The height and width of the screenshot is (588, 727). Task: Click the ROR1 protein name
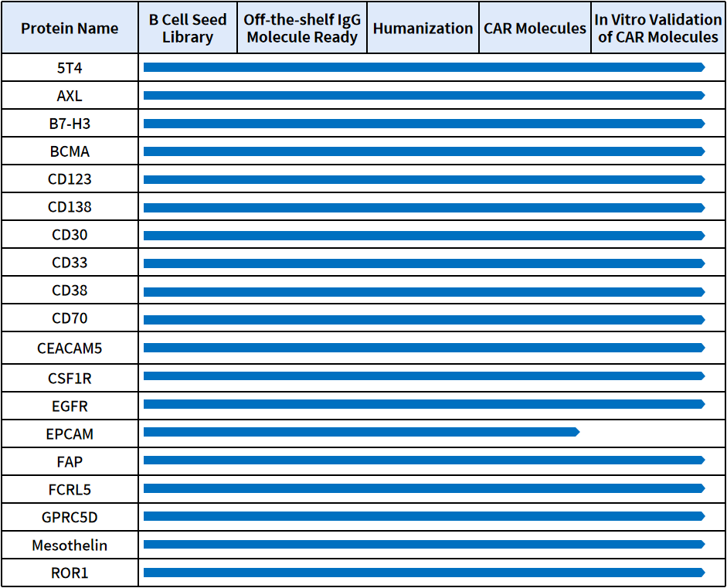pyautogui.click(x=70, y=573)
